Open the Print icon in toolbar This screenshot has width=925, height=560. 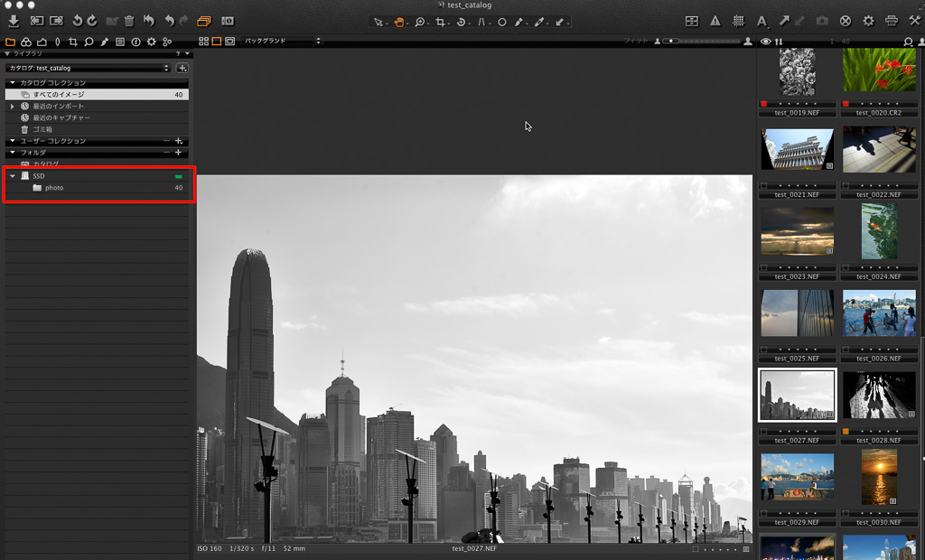pyautogui.click(x=892, y=21)
